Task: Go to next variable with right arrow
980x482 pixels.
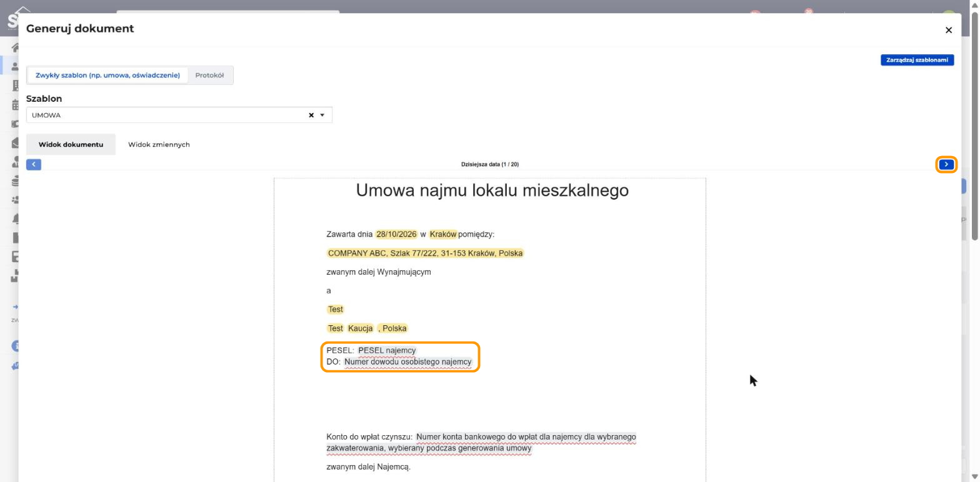Action: click(x=946, y=164)
